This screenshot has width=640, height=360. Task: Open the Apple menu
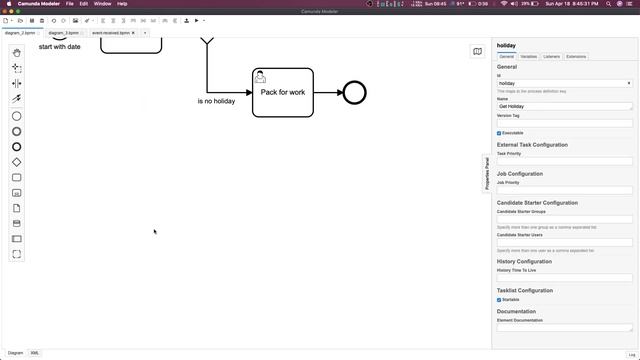(9, 4)
